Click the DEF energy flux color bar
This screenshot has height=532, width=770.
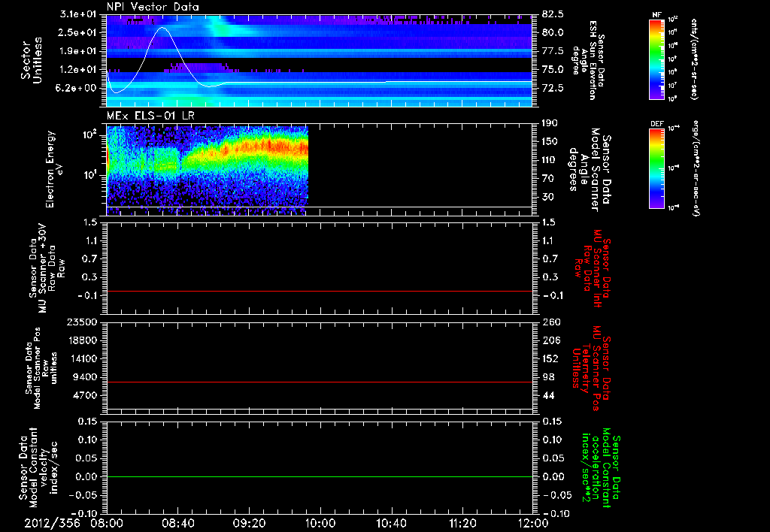[656, 168]
